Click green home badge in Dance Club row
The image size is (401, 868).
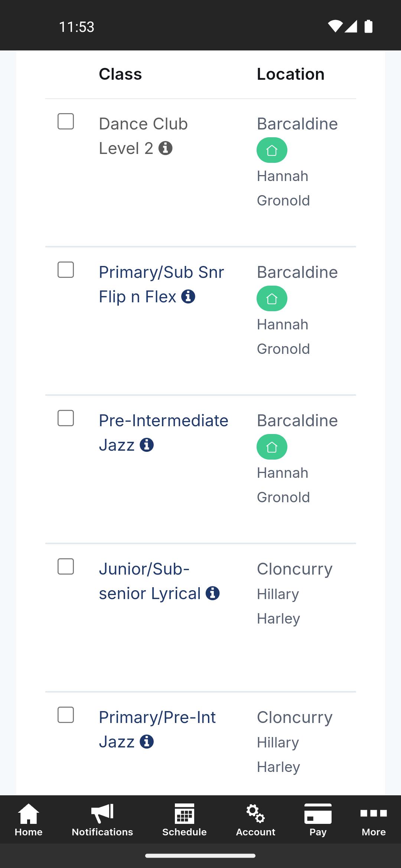tap(272, 150)
